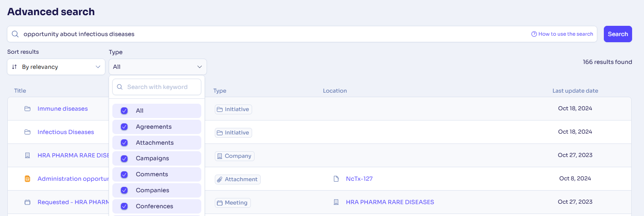Click the folder icon beside Immune diseases
Viewport: 644px width, 216px height.
tap(27, 109)
